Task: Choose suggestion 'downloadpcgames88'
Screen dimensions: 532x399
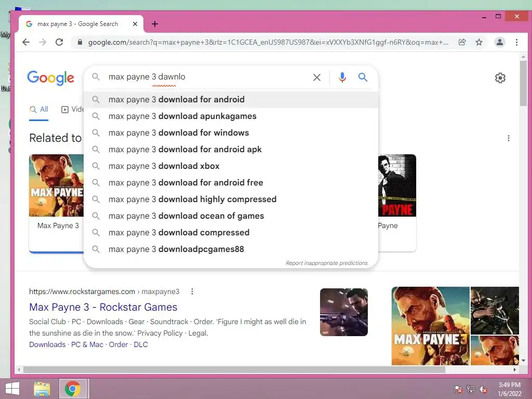Action: [231, 249]
